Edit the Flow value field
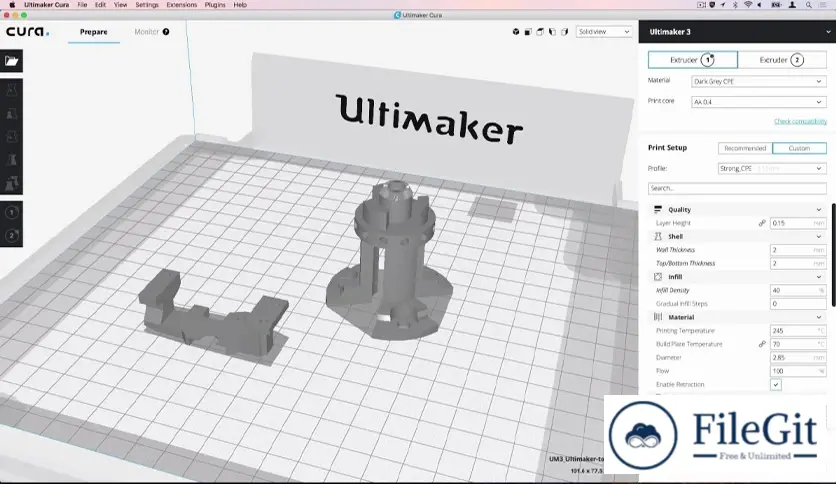836x484 pixels. 798,371
